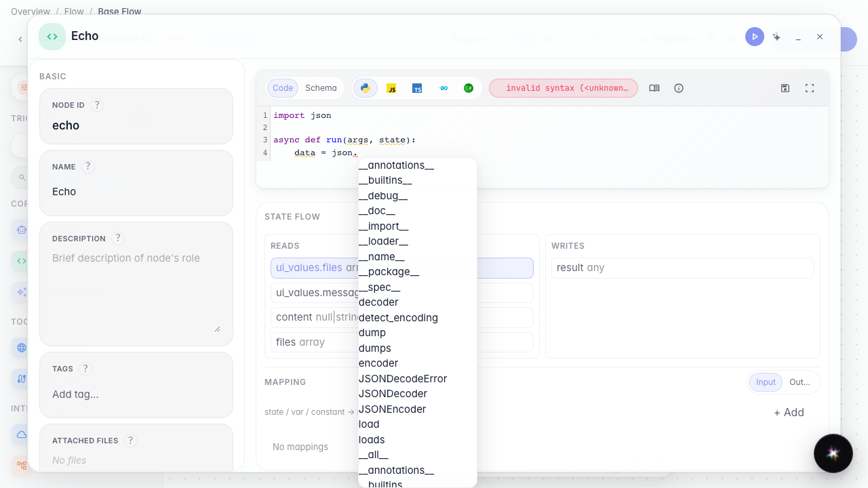Click globe icon in background sidebar
Image resolution: width=868 pixels, height=488 pixels.
click(x=22, y=348)
